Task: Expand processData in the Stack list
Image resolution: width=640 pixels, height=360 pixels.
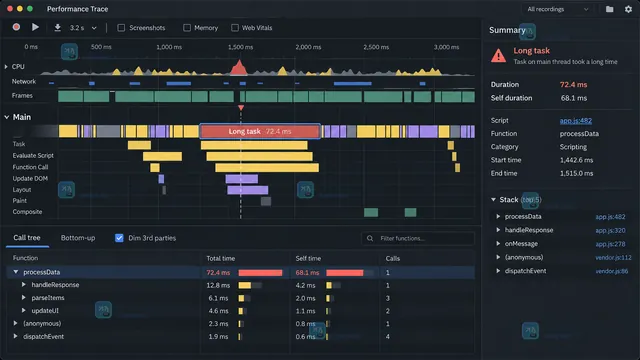Action: 498,216
